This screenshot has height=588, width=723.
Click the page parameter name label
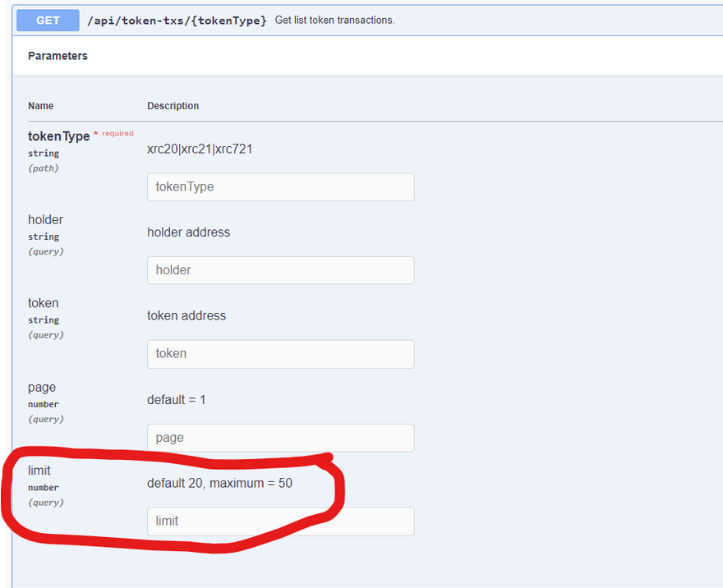(x=42, y=387)
